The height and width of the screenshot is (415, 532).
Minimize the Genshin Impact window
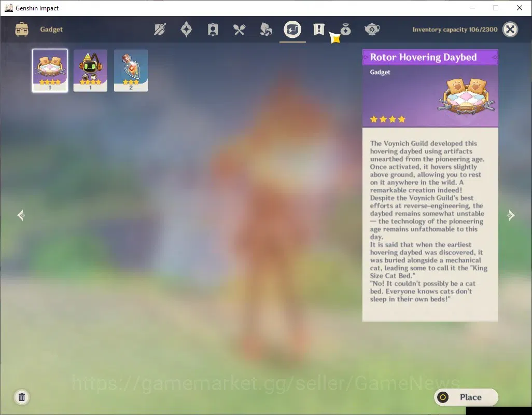pos(472,8)
